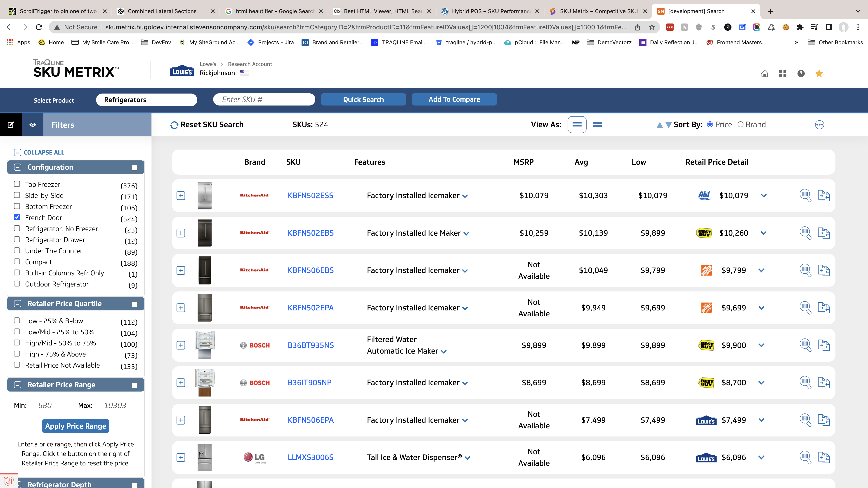868x488 pixels.
Task: Expand features chevron for Factory Installed Ice Maker
Action: 466,233
